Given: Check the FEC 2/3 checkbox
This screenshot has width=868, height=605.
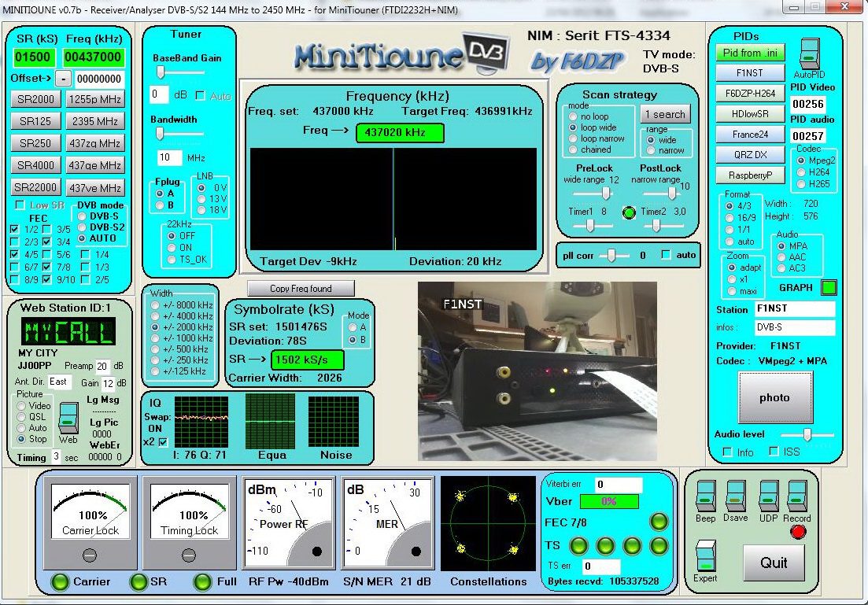Looking at the screenshot, I should [x=14, y=242].
